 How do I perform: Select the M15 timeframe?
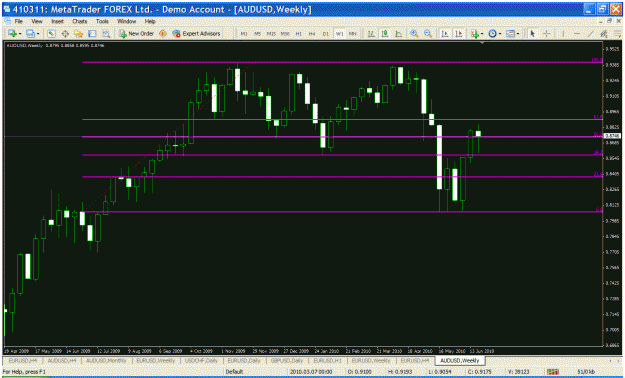pos(271,34)
